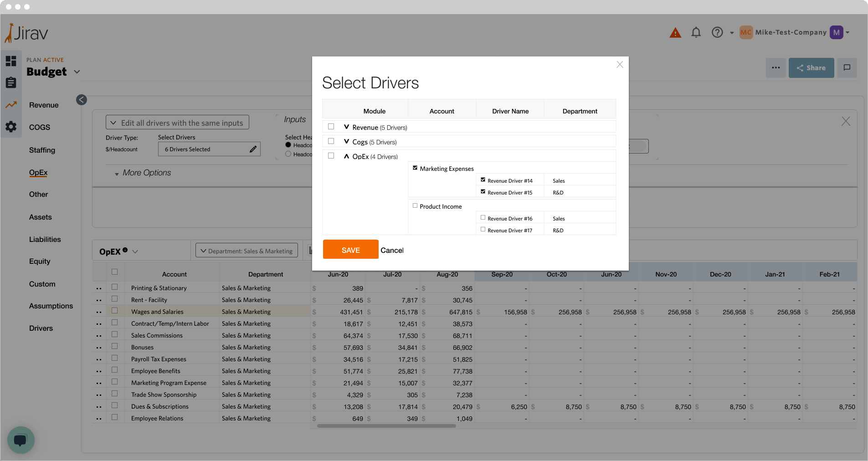Check the Revenue module checkbox
Image resolution: width=868 pixels, height=461 pixels.
tap(331, 127)
